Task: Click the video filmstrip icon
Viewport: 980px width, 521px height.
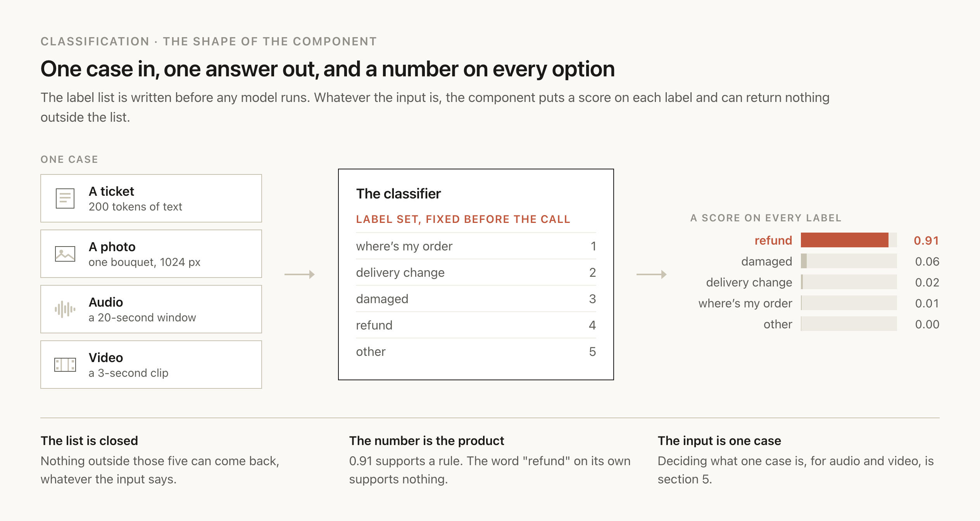Action: click(x=65, y=365)
